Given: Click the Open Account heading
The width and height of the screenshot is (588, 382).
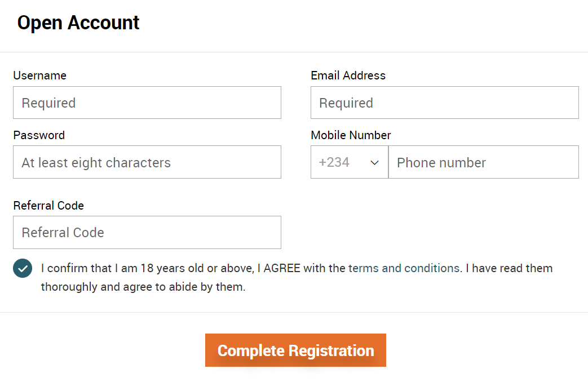Looking at the screenshot, I should pos(78,23).
